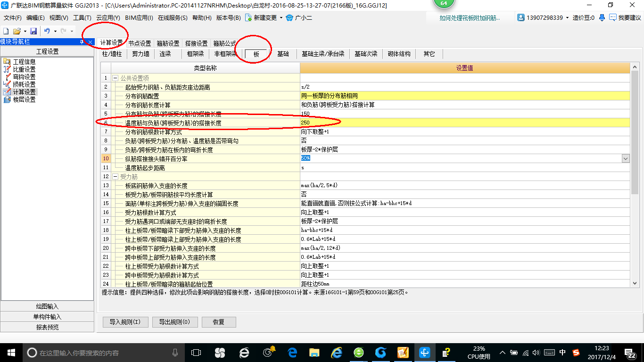Click the Sogou input method tray icon
The height and width of the screenshot is (362, 644).
point(576,353)
